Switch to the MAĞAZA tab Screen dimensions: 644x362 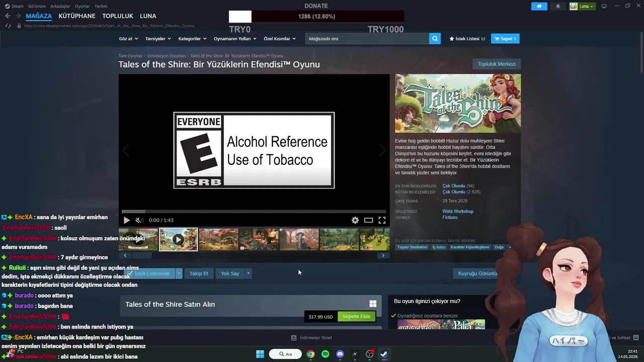(x=39, y=16)
